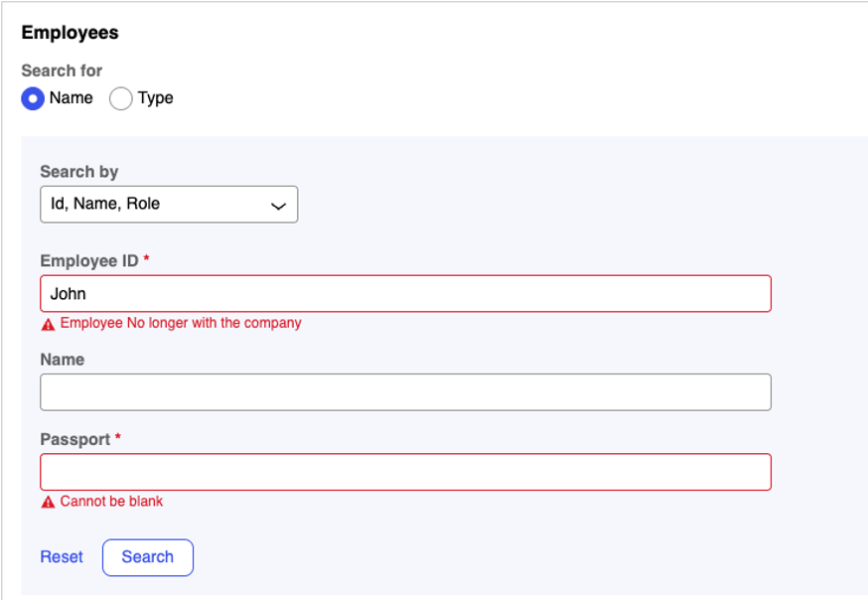Click the Employee ID field containing John

click(405, 294)
